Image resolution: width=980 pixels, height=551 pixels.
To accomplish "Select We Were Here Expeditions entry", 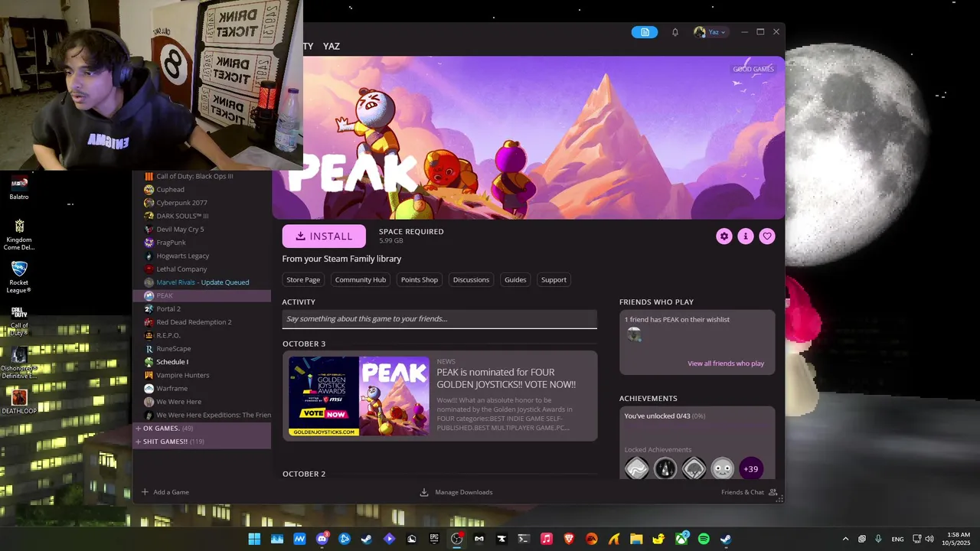I will click(202, 415).
